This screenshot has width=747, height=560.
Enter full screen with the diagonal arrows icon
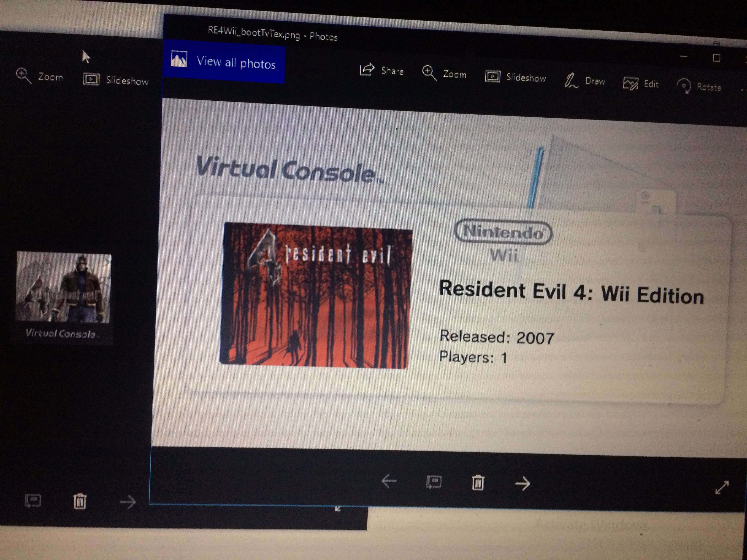[722, 487]
